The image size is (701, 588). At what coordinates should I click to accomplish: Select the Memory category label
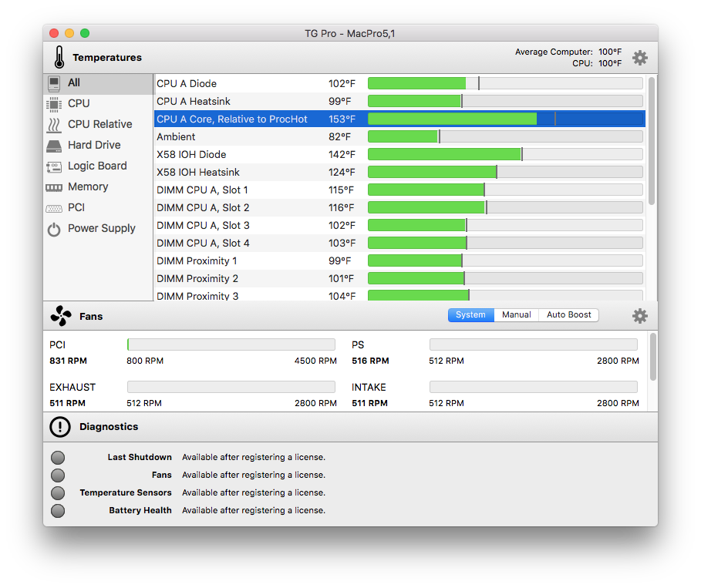(x=88, y=186)
